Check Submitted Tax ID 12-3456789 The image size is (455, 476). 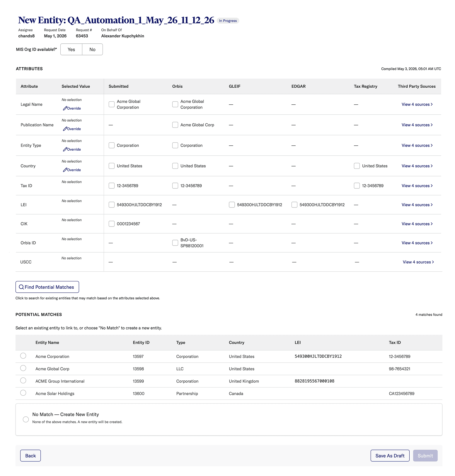tap(112, 186)
